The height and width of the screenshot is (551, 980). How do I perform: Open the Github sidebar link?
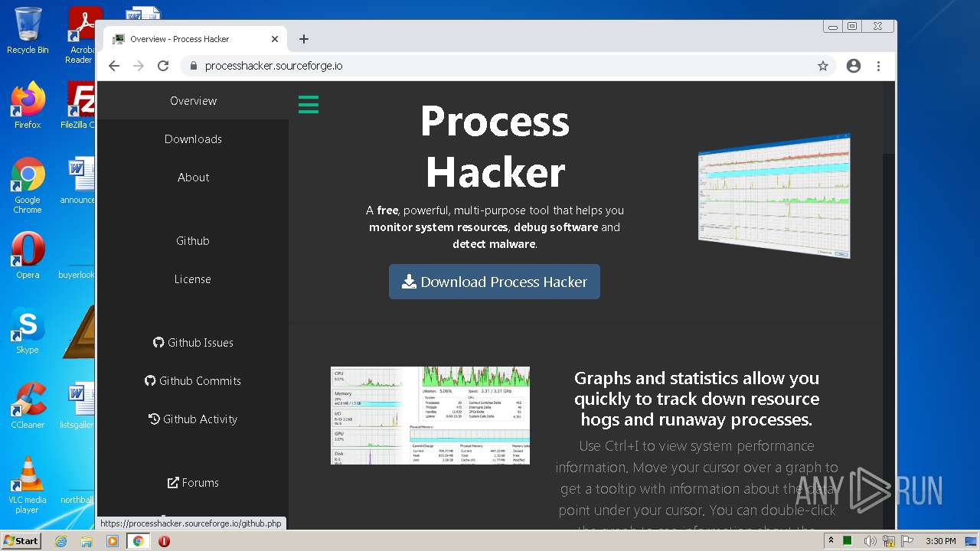point(193,241)
